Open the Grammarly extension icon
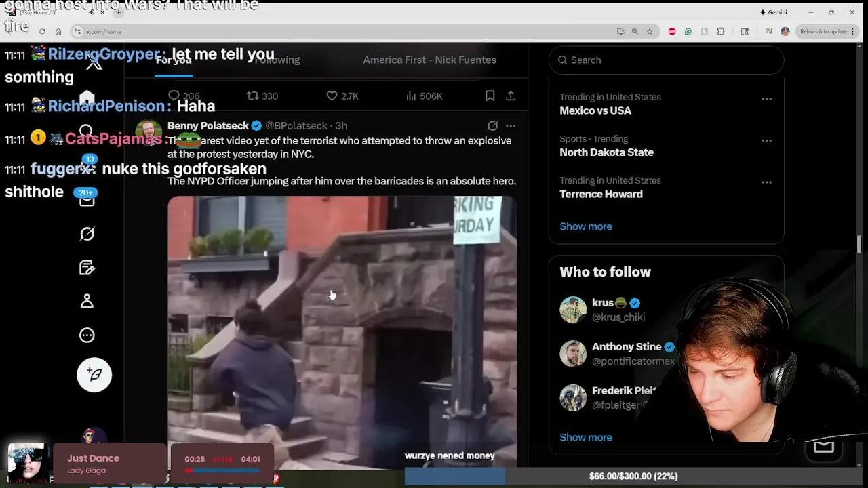Viewport: 868px width, 488px height. 688,31
